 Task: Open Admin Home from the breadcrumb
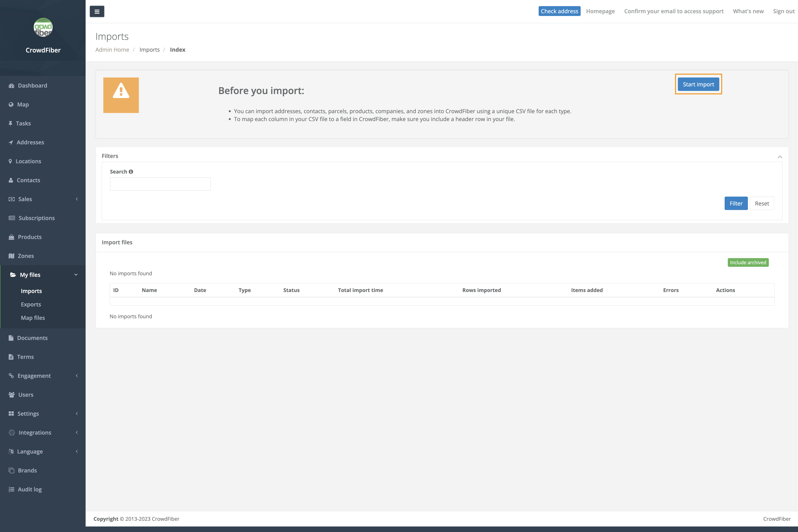point(112,49)
